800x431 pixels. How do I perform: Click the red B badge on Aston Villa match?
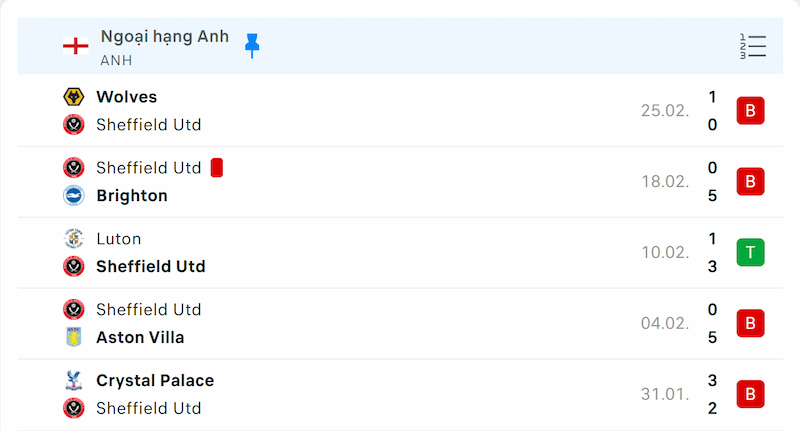pos(750,323)
